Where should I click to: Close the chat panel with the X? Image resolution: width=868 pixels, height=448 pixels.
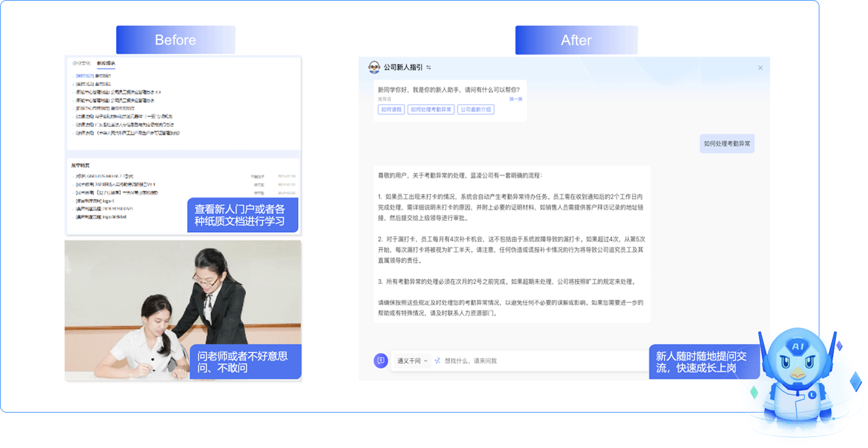pos(760,68)
